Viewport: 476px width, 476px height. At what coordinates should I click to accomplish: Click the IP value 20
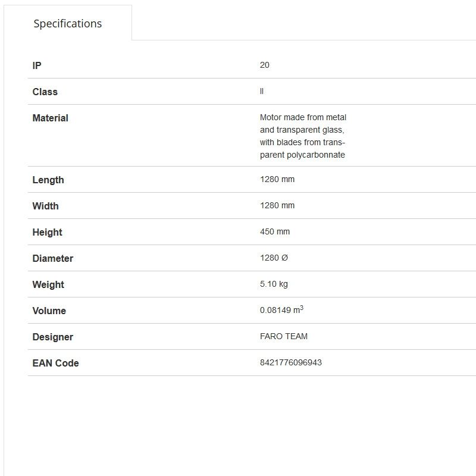(265, 65)
